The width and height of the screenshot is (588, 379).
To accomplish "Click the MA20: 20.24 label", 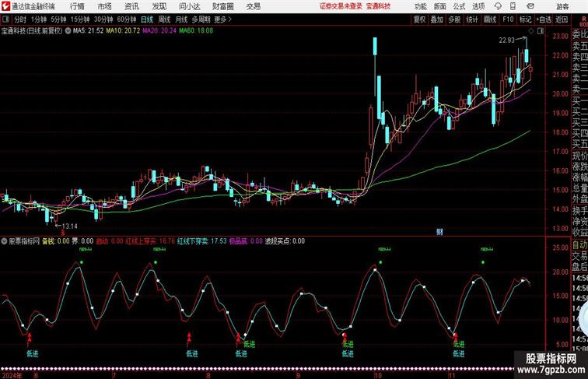I will (x=159, y=31).
